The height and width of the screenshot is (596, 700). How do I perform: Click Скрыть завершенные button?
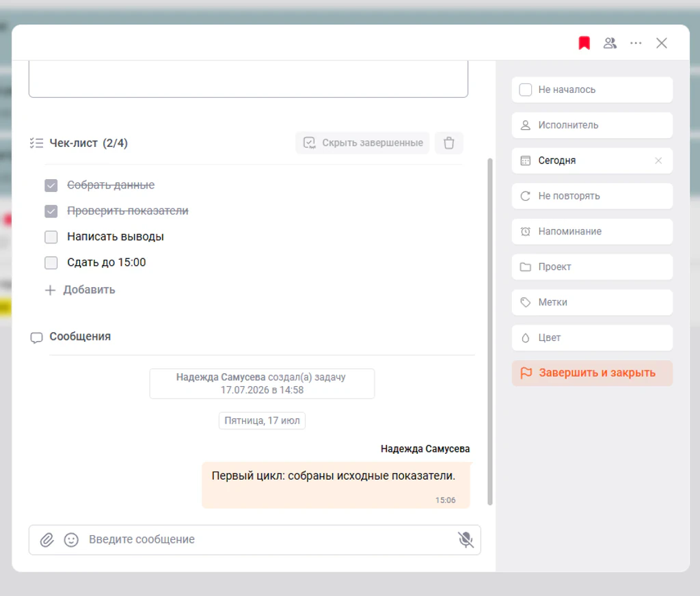tap(362, 143)
